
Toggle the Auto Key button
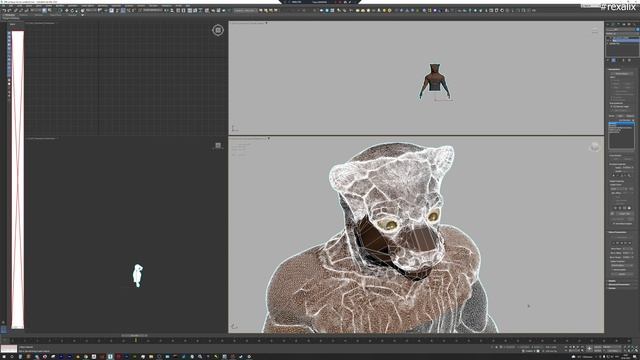pos(598,347)
